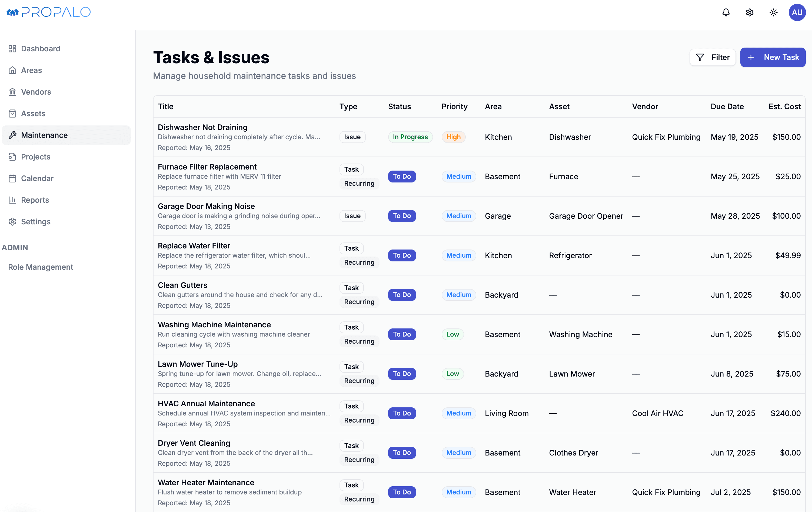
Task: Sort by the Due Date column header
Action: (x=727, y=107)
